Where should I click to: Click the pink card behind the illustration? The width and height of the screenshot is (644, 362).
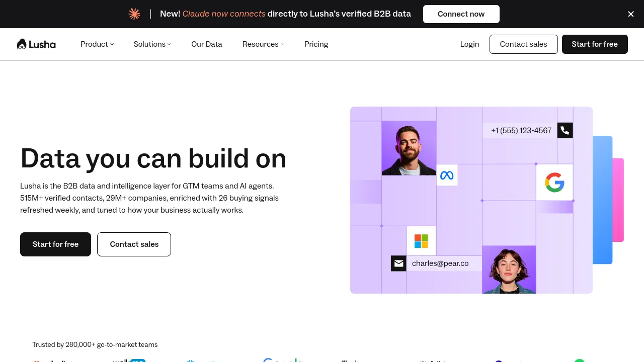pos(618,200)
